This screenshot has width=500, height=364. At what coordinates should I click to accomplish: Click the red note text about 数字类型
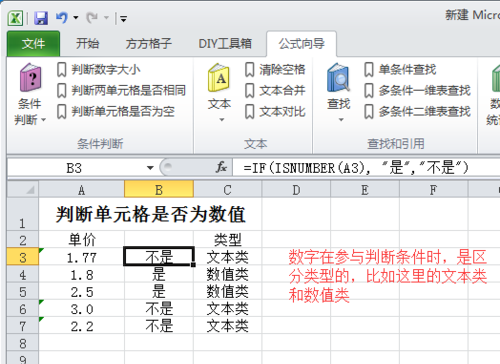pos(388,276)
